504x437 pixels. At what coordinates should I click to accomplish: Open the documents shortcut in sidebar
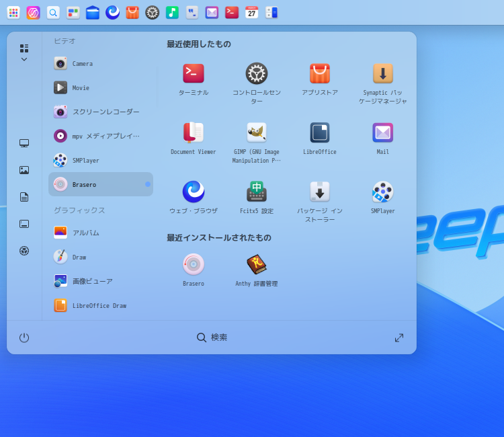click(x=24, y=197)
